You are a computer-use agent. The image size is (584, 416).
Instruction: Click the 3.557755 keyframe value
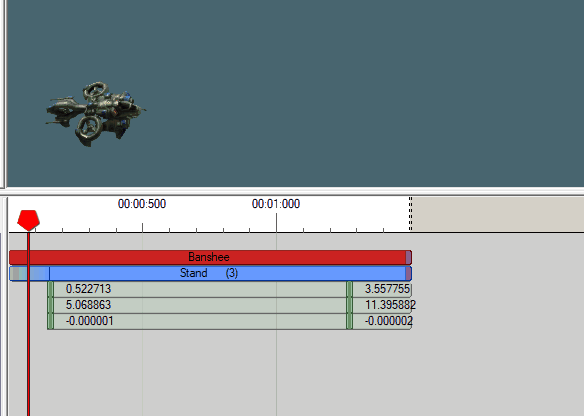[x=387, y=289]
